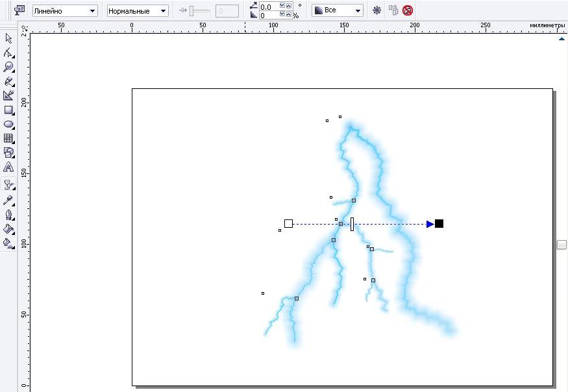This screenshot has width=568, height=392.
Task: Increase the edge pad percent value
Action: pyautogui.click(x=289, y=14)
